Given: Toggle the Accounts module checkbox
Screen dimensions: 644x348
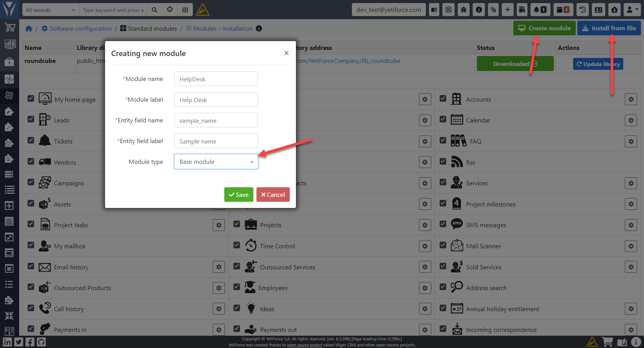Looking at the screenshot, I should [443, 99].
